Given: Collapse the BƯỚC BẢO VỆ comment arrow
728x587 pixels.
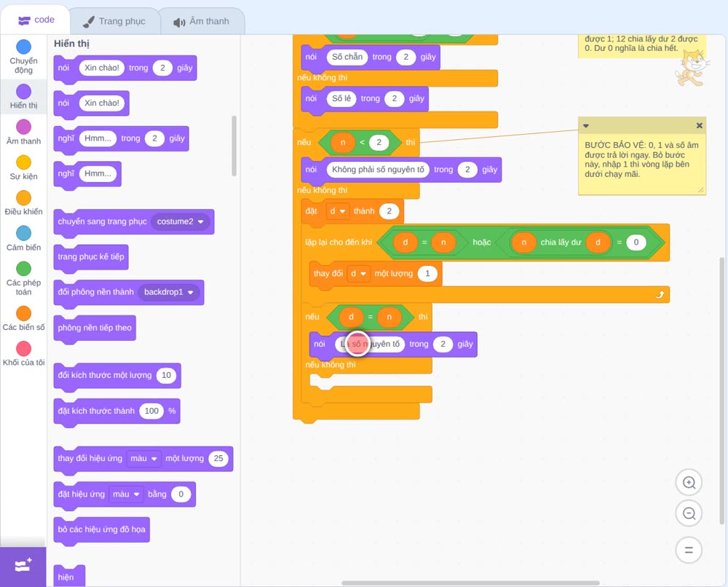Looking at the screenshot, I should (586, 125).
